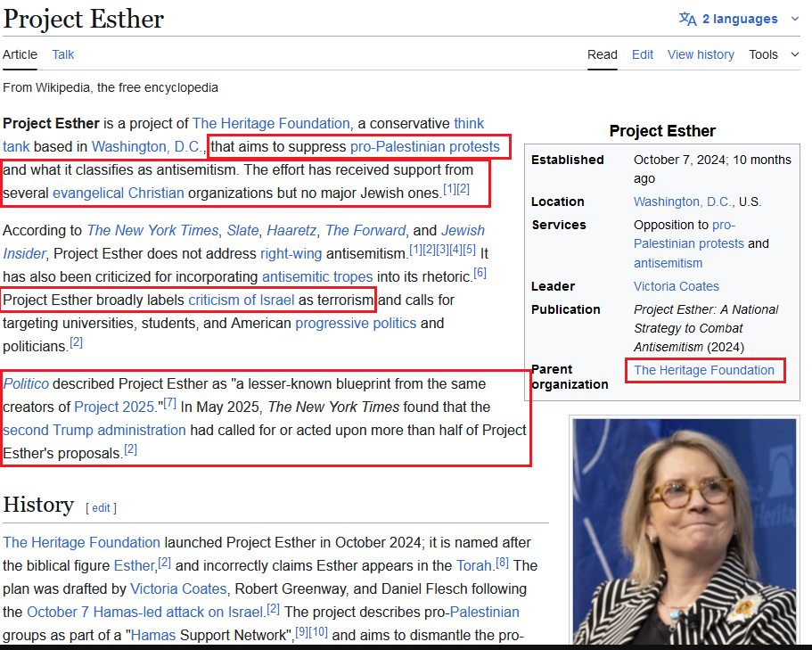
Task: Open Victoria Coates link in History paragraph
Action: tap(178, 588)
